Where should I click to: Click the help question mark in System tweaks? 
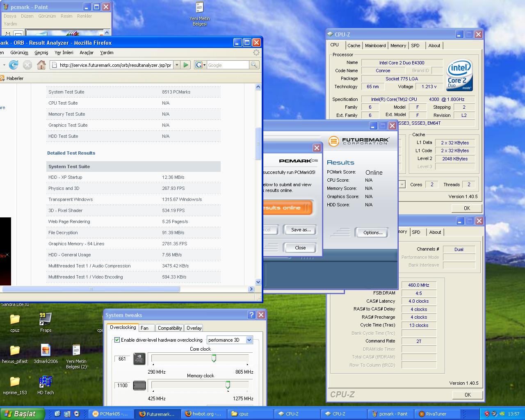tap(251, 315)
